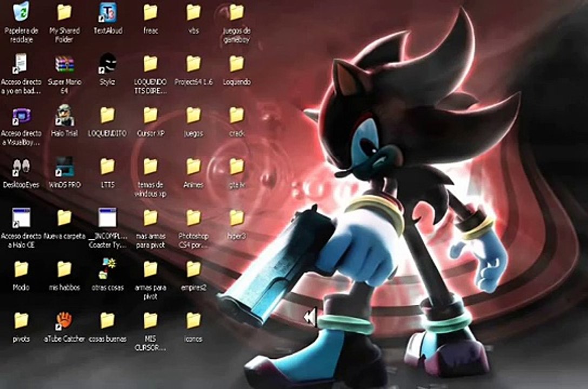Open the Modo folder
Screen dimensions: 588x389
[x=21, y=269]
